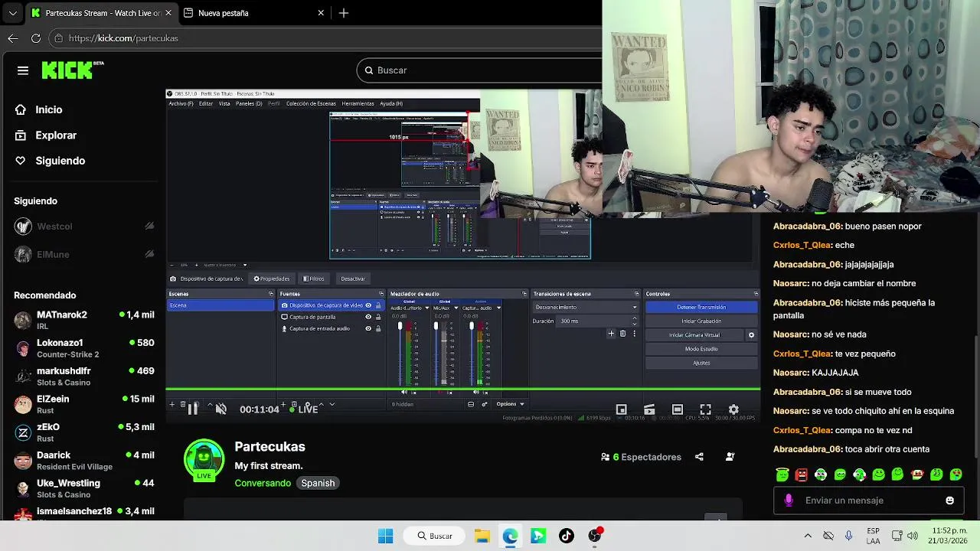Image resolution: width=980 pixels, height=551 pixels.
Task: Open Colección de Escenas menu in OBS
Action: (311, 103)
